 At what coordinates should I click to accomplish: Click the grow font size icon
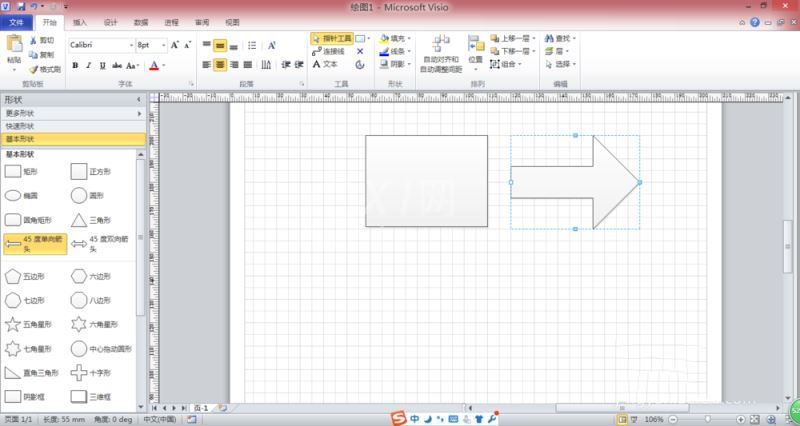coord(174,45)
